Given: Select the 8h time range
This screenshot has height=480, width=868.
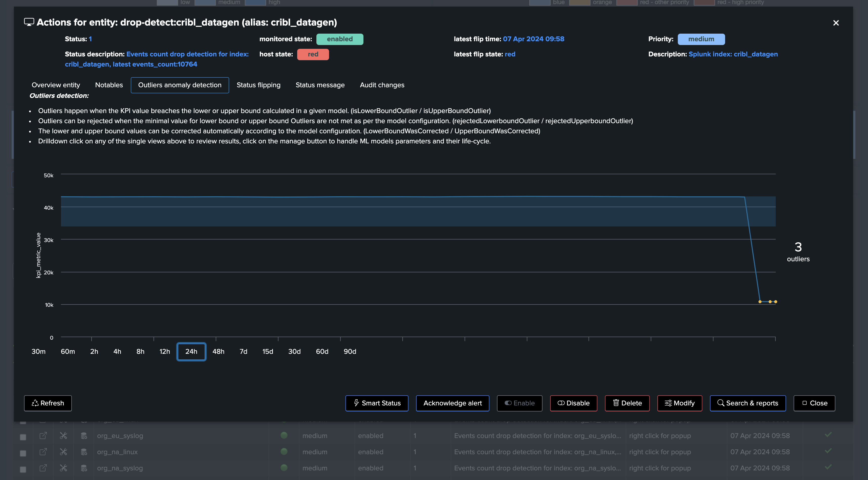Looking at the screenshot, I should coord(140,351).
